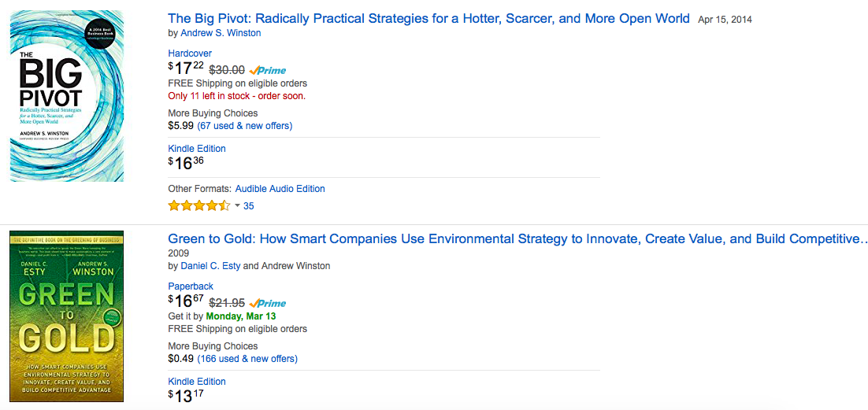Click The Big Pivot cover thumbnail

[67, 96]
